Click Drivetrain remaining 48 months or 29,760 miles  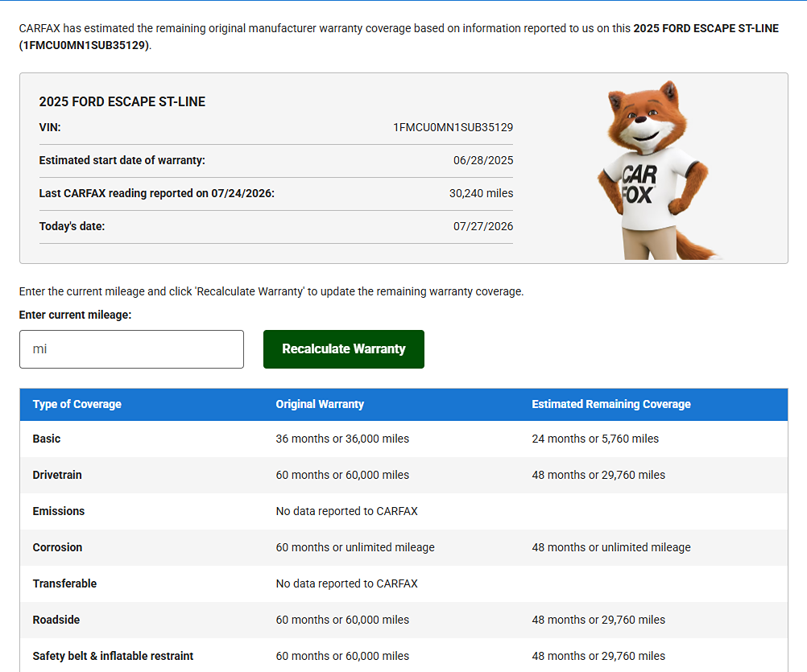tap(598, 475)
